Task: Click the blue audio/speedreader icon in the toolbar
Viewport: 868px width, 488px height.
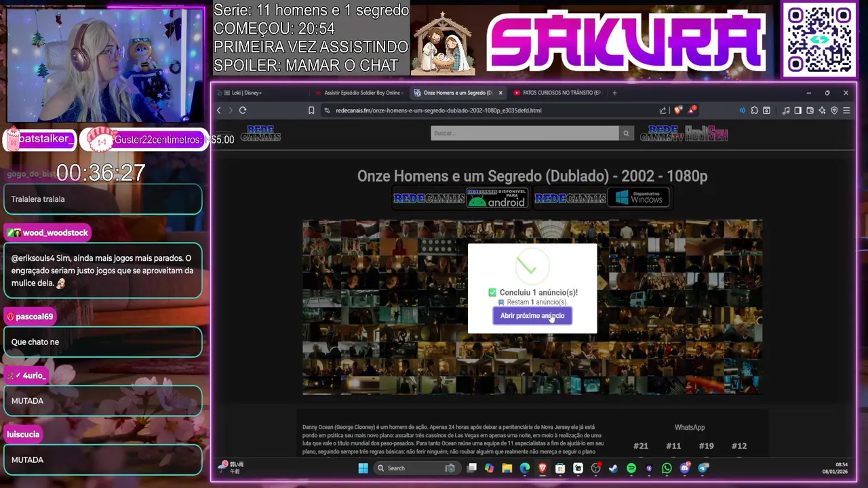Action: (x=742, y=110)
